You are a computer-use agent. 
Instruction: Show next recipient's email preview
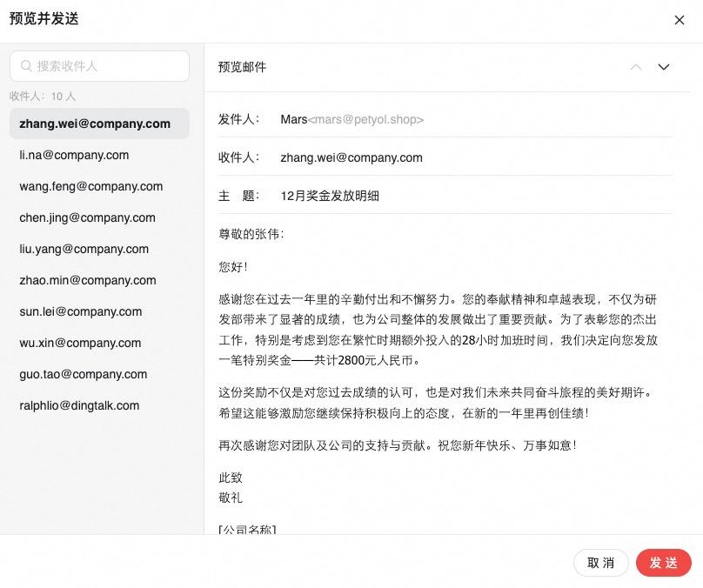[664, 67]
